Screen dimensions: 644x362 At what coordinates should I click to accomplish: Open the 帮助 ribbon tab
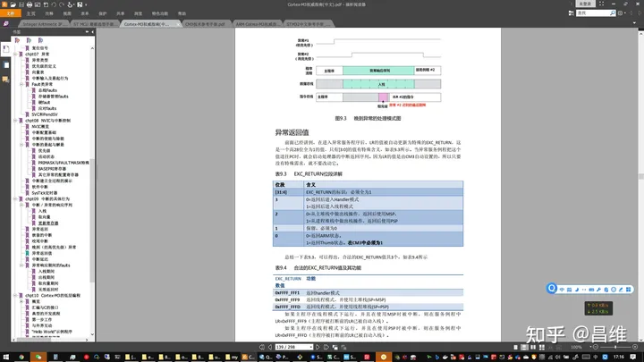182,13
